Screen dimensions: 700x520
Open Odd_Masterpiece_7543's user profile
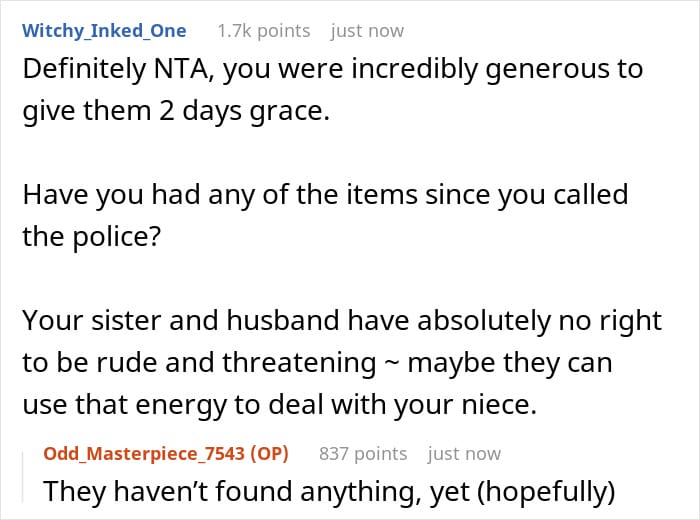(x=145, y=453)
